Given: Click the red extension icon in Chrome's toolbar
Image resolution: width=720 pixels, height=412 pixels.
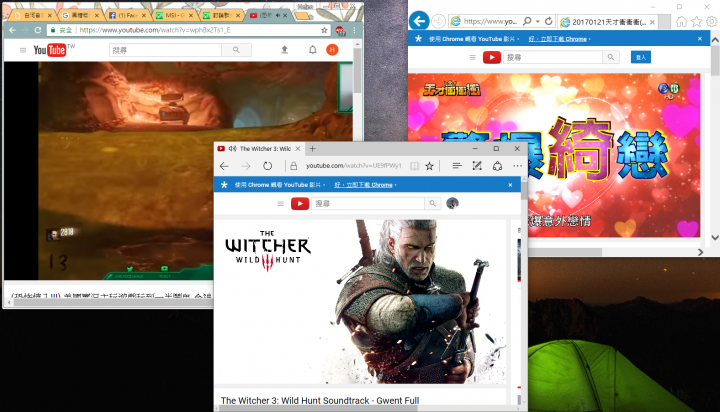Looking at the screenshot, I should pos(340,31).
